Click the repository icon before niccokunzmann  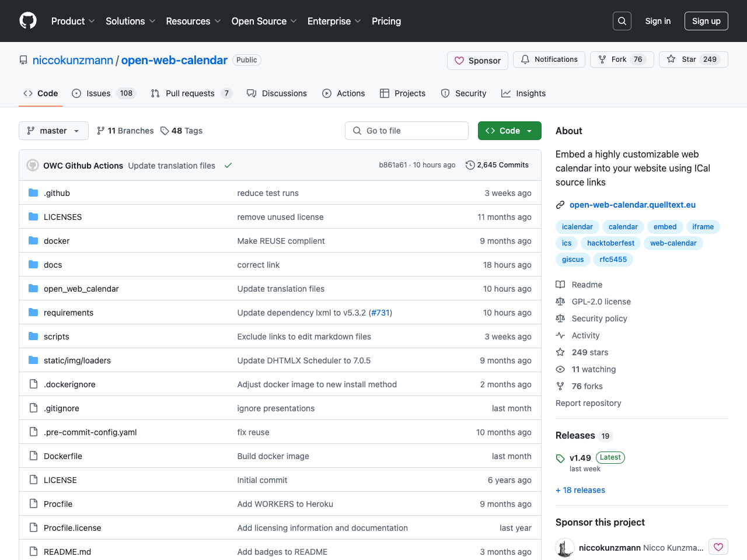tap(23, 60)
